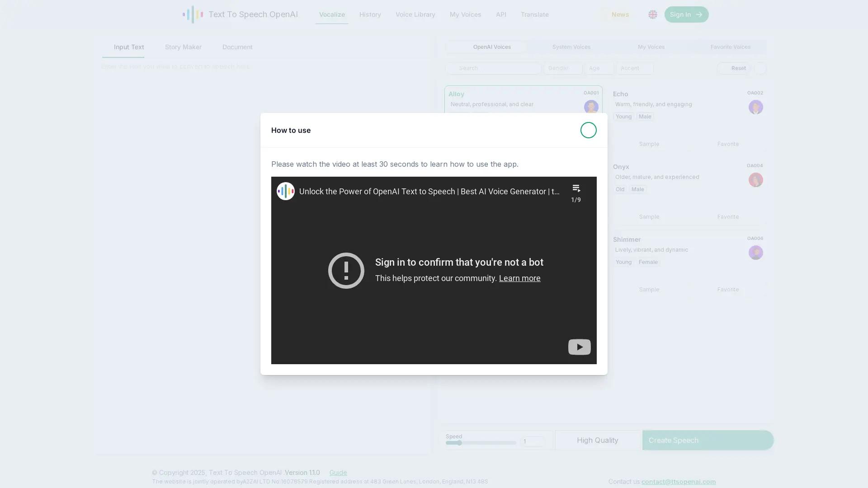This screenshot has width=868, height=488.
Task: Toggle Echo as a favorite voice
Action: point(728,144)
